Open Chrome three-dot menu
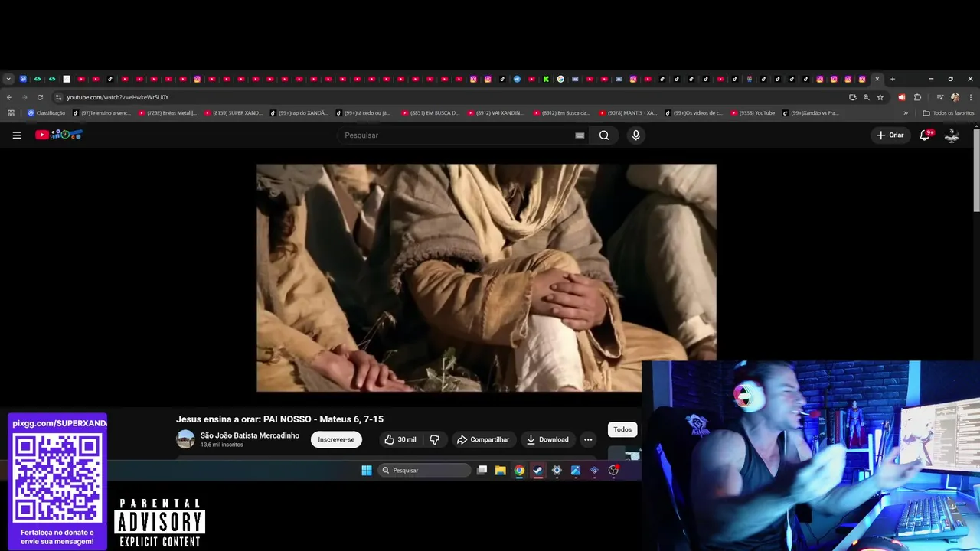980x551 pixels. click(x=971, y=97)
